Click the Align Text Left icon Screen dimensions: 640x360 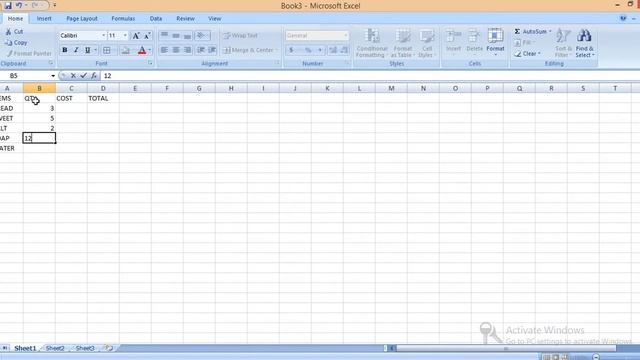point(164,50)
